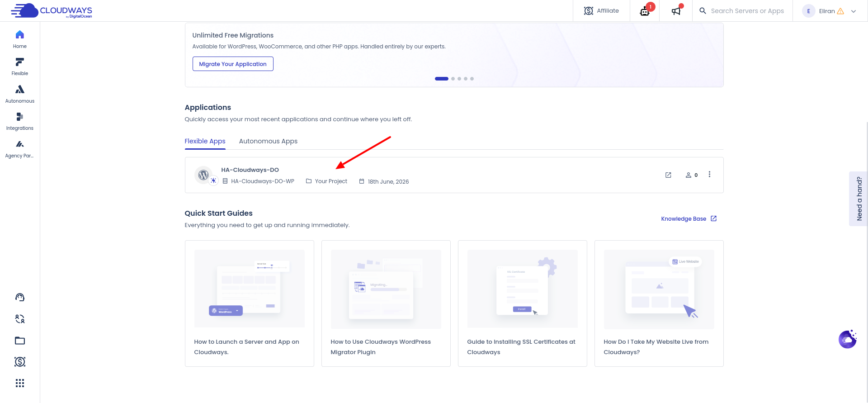Open the Integrations sidebar section

19,121
